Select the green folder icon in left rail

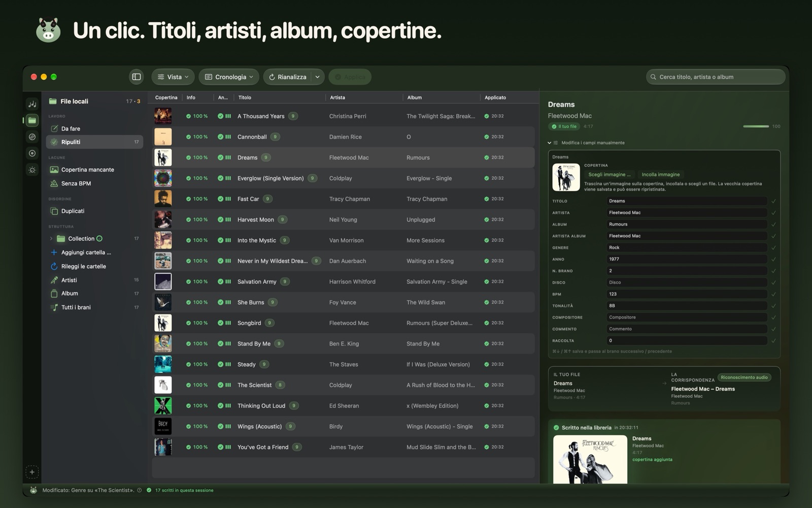coord(32,120)
